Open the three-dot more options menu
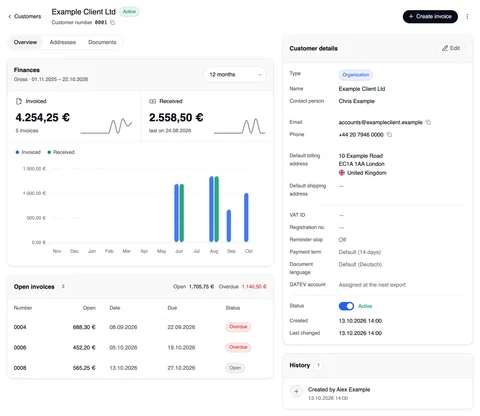The image size is (480, 416). (467, 16)
